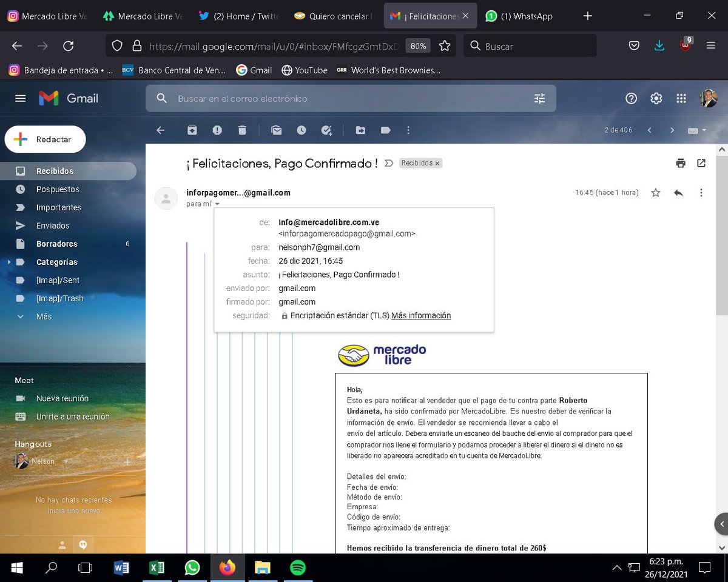Screen dimensions: 728x582
Task: Reply to the email with the arrow icon
Action: (x=678, y=192)
